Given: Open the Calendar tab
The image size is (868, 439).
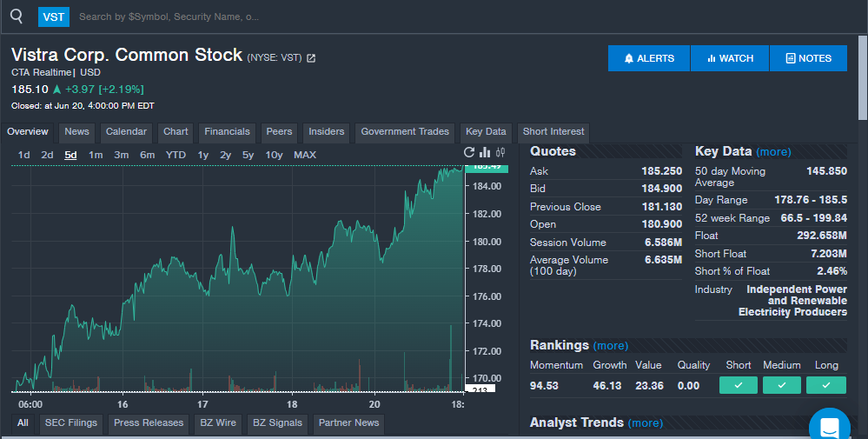Looking at the screenshot, I should 126,132.
